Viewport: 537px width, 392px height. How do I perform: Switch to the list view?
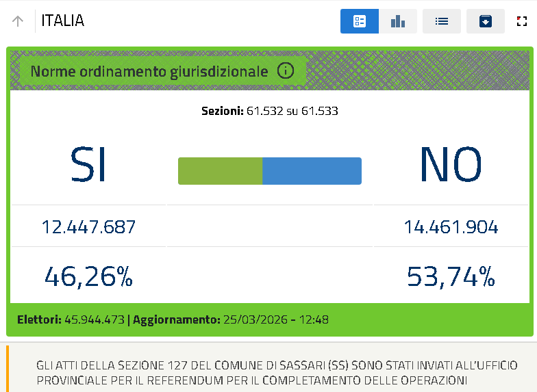pyautogui.click(x=442, y=21)
